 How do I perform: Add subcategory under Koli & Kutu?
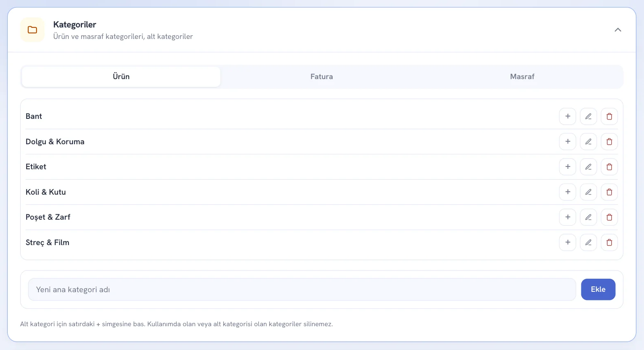click(567, 192)
